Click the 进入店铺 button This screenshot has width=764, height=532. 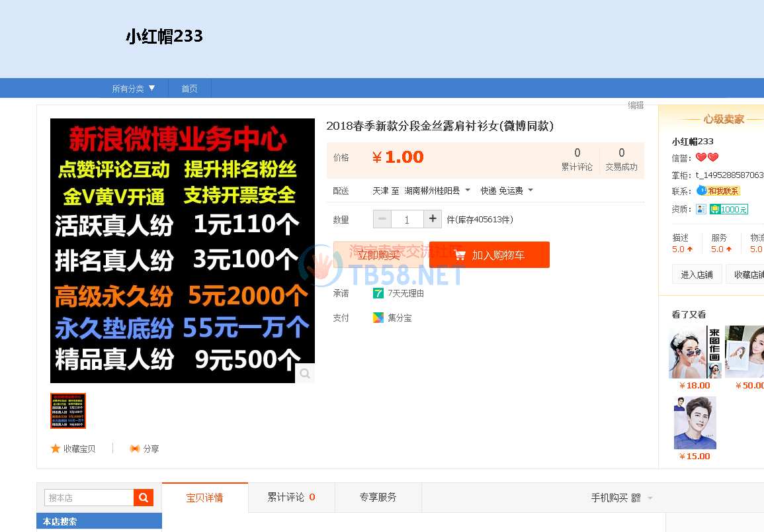[x=697, y=275]
